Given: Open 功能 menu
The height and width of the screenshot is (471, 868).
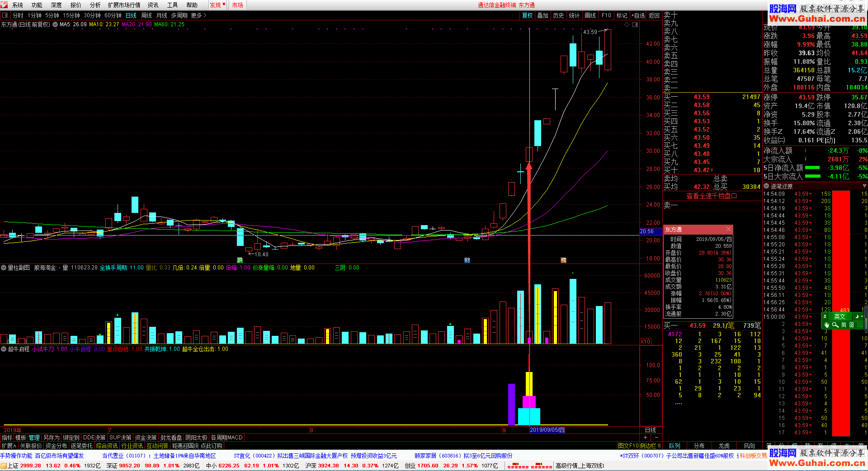Looking at the screenshot, I should point(37,5).
